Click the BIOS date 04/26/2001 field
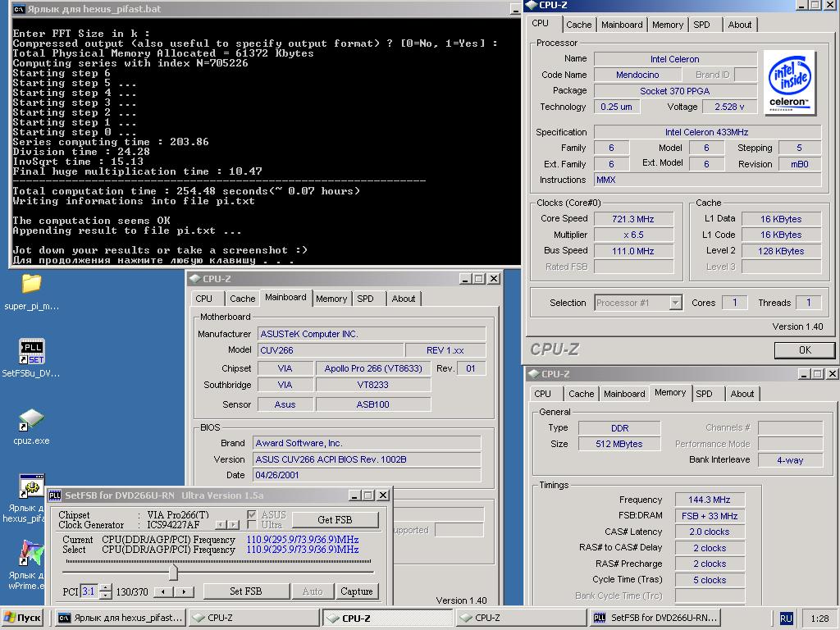This screenshot has height=630, width=840. (367, 475)
